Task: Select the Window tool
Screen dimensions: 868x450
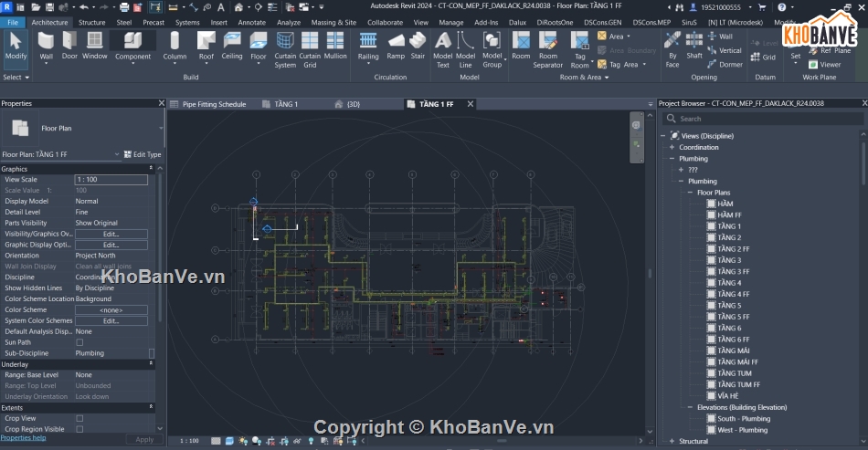Action: 95,47
